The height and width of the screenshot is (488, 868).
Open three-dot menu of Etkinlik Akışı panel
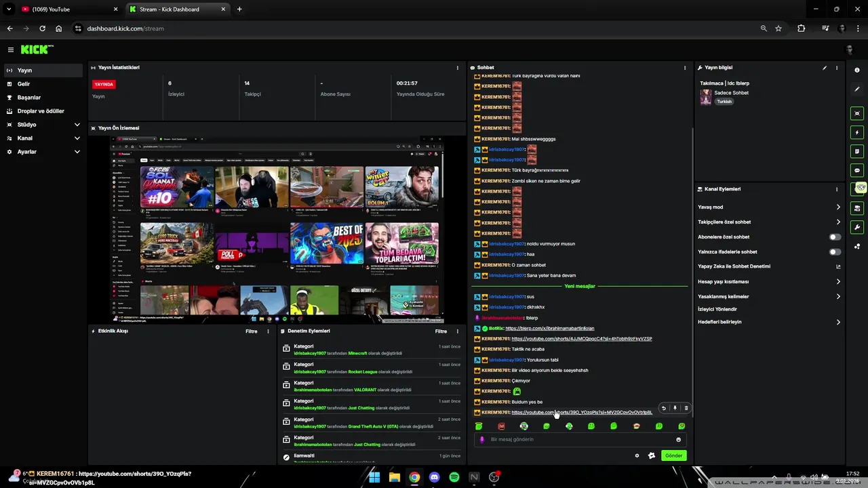(268, 331)
